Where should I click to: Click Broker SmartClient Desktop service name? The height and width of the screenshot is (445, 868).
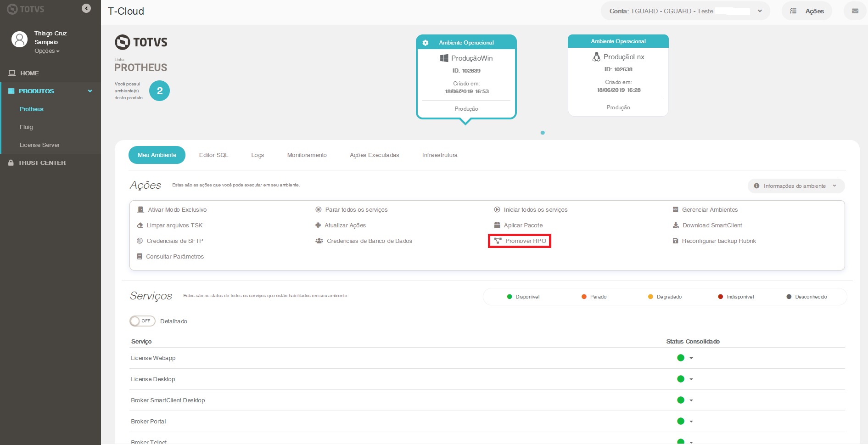coord(168,400)
